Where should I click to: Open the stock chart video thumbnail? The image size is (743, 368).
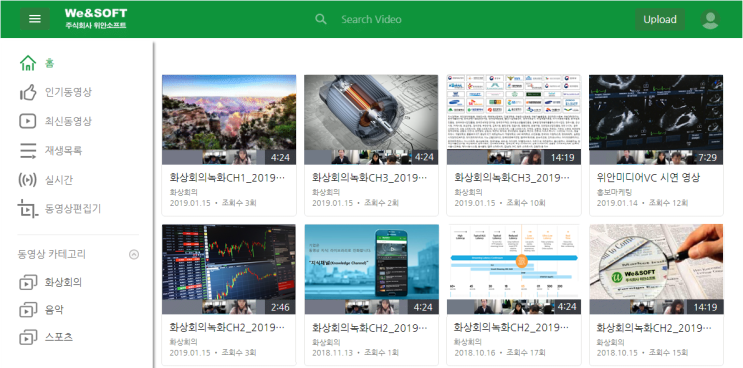pos(229,269)
